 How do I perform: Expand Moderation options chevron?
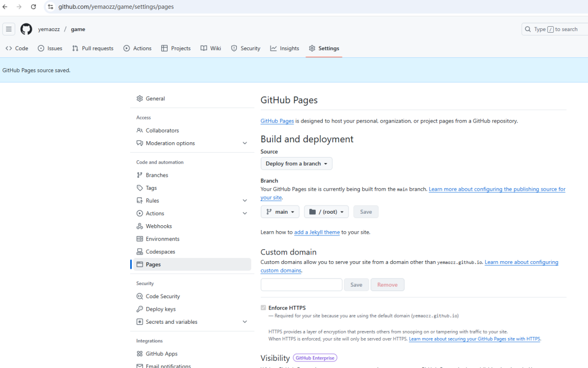[244, 143]
